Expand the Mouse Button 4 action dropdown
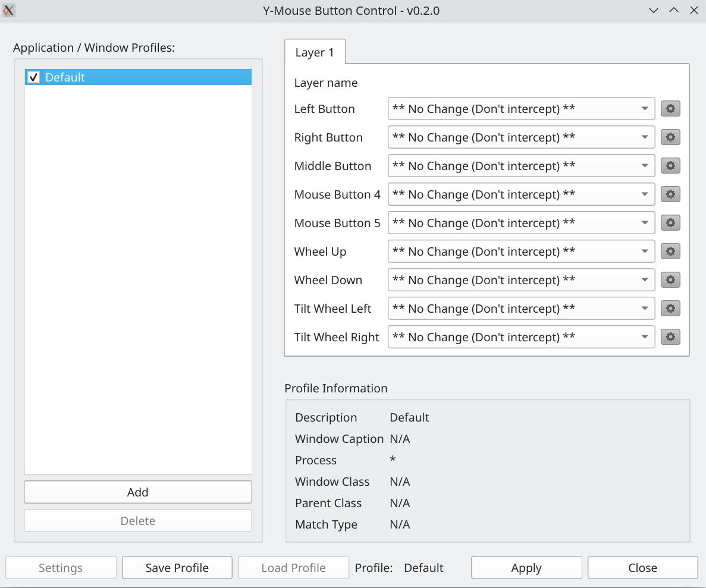Image resolution: width=706 pixels, height=588 pixels. pos(522,194)
